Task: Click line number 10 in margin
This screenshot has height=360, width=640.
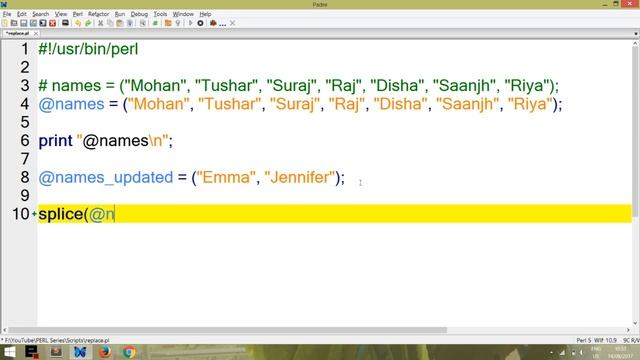Action: 20,214
